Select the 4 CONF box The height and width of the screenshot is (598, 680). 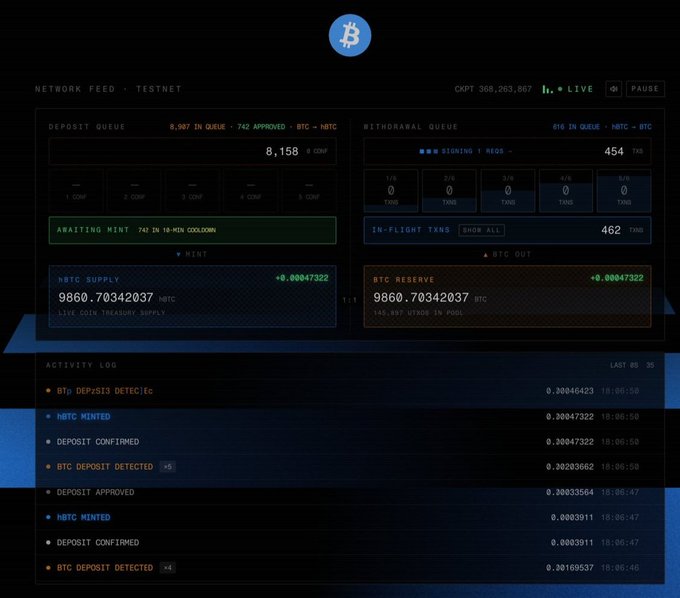(x=251, y=191)
